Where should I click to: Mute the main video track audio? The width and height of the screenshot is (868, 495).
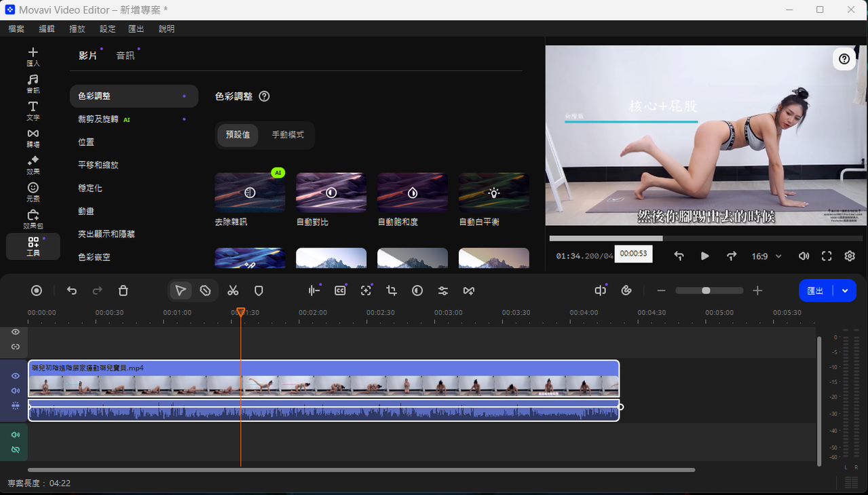point(15,391)
